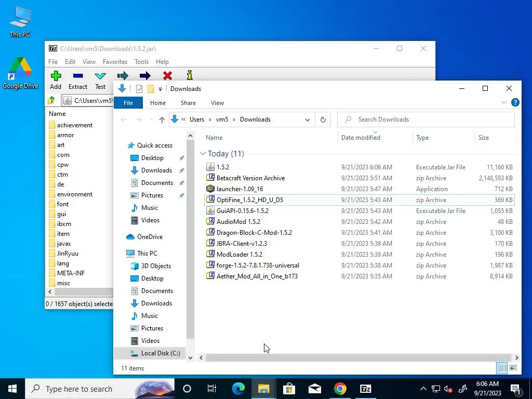The width and height of the screenshot is (532, 399).
Task: Select the launcher-1.09_16 application
Action: [360, 189]
